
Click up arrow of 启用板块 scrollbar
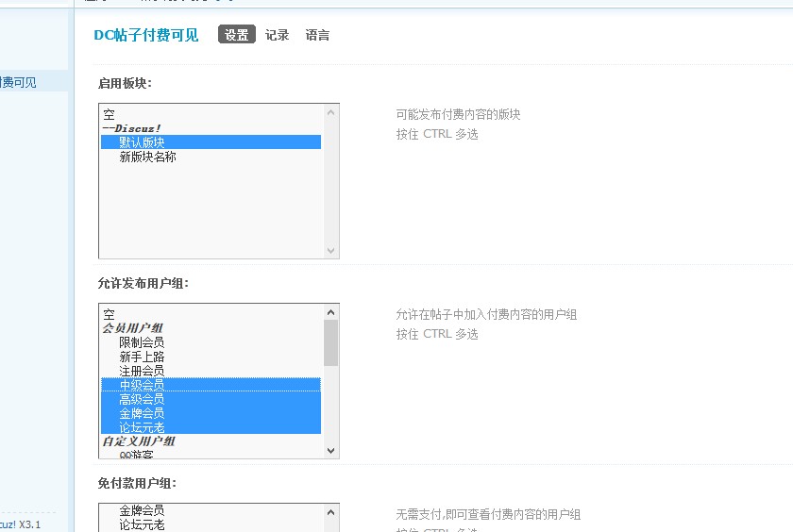[x=330, y=112]
